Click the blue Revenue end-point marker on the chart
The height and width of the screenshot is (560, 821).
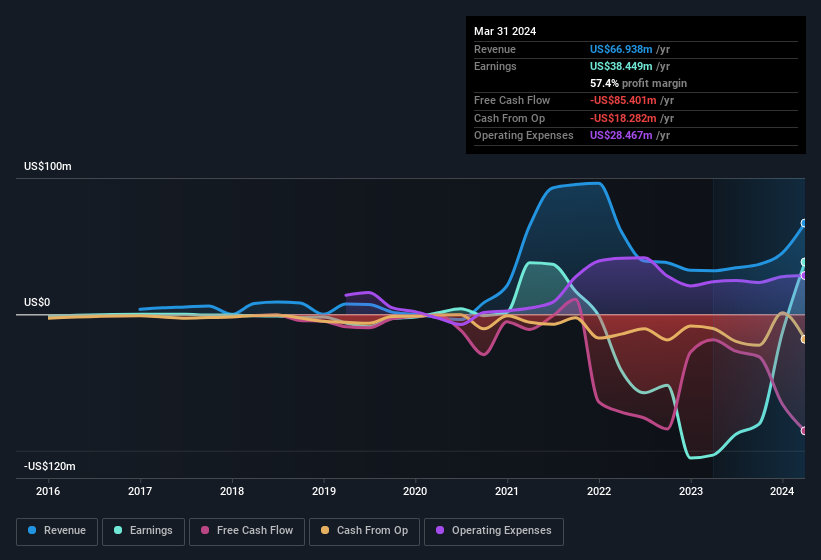pyautogui.click(x=804, y=223)
